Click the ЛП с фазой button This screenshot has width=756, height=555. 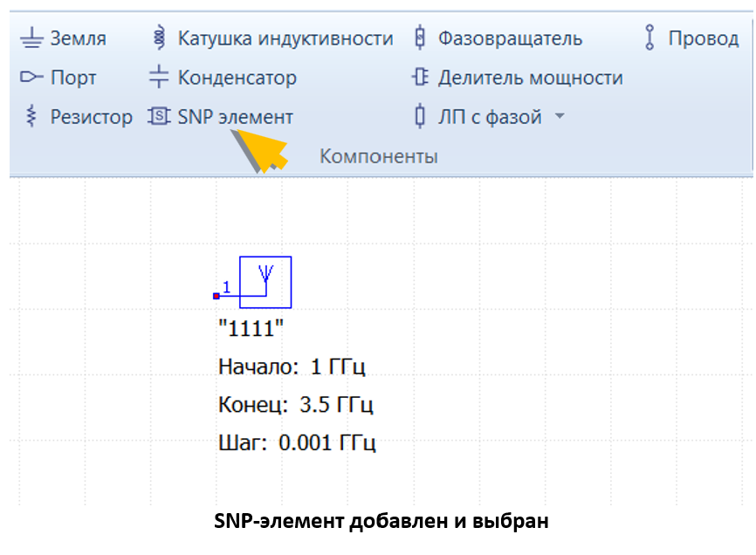478,117
